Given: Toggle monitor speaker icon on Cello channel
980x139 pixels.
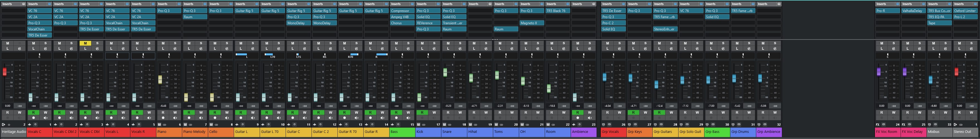Looking at the screenshot, I should tap(227, 118).
